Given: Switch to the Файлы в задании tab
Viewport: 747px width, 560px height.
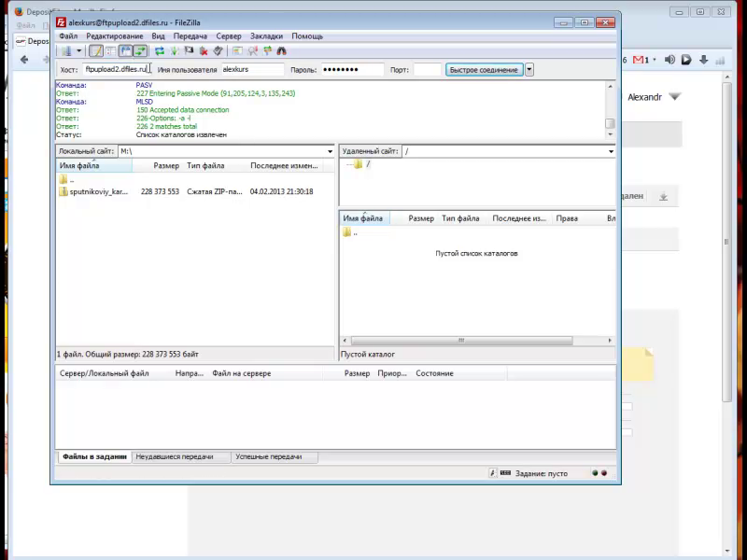Looking at the screenshot, I should (95, 456).
